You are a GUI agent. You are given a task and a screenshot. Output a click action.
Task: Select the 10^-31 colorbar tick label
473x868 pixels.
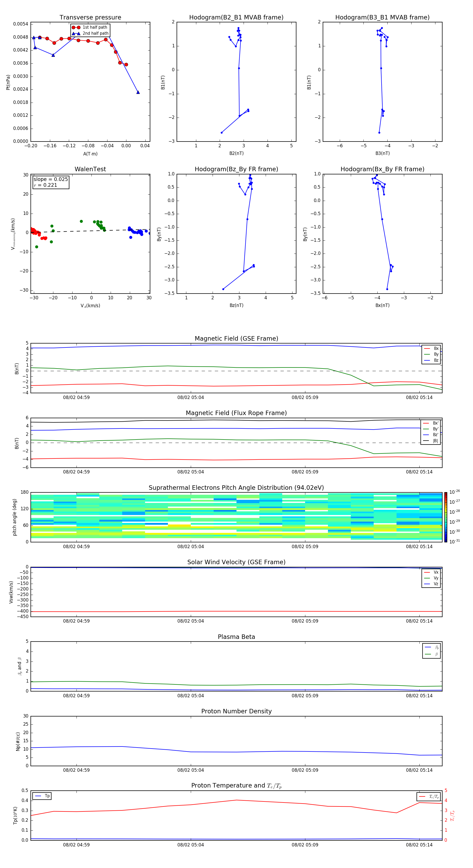(x=455, y=542)
